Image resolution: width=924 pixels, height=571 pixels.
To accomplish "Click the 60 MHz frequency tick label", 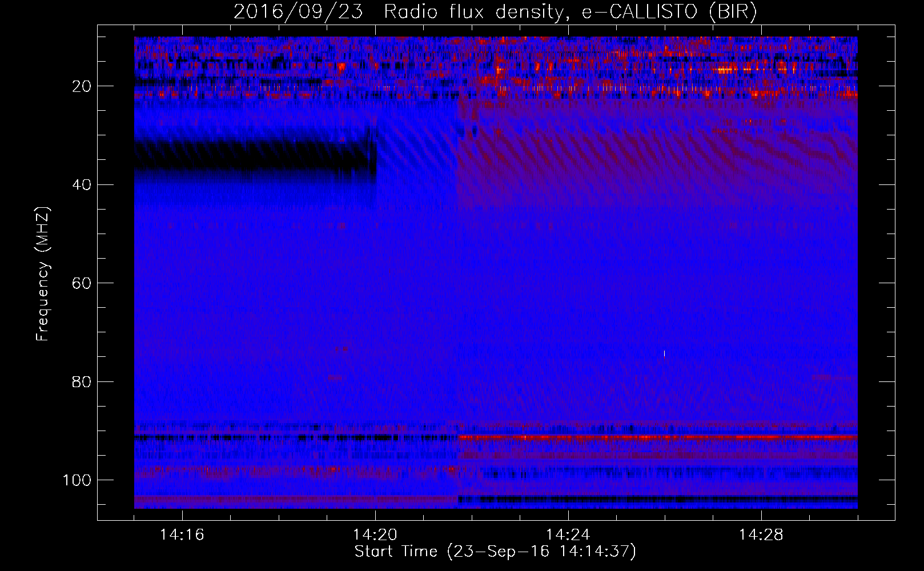I will (82, 283).
